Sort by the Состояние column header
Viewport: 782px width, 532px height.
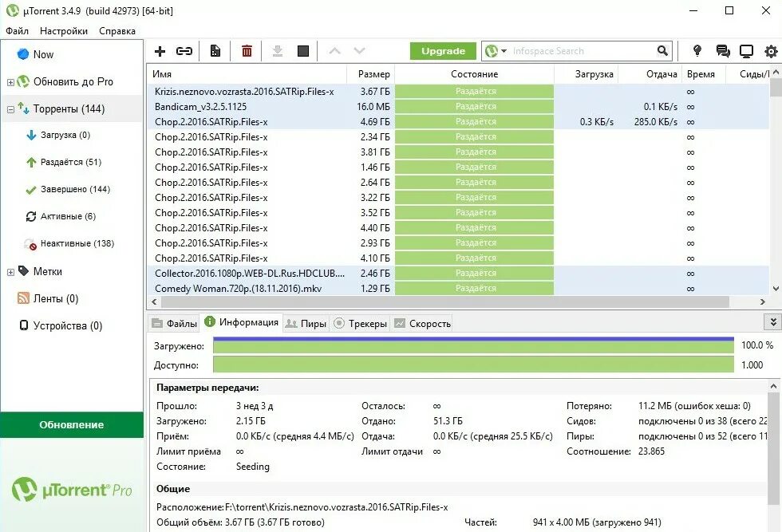click(x=474, y=74)
